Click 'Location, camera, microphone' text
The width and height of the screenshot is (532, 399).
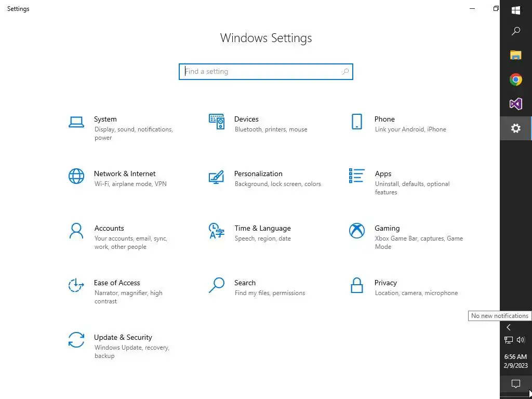[x=416, y=293]
